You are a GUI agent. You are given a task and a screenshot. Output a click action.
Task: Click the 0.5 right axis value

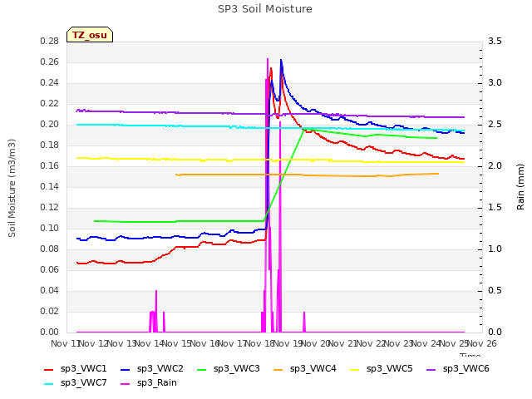coord(495,290)
